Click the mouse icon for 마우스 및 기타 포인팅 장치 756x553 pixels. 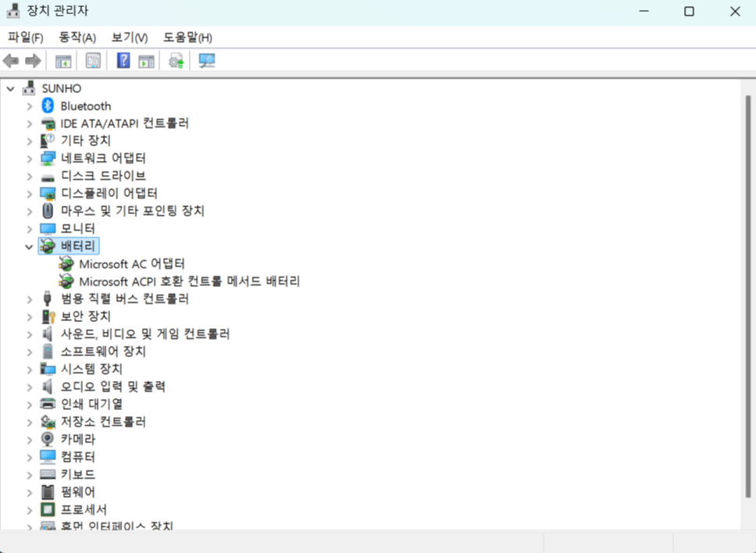[47, 211]
